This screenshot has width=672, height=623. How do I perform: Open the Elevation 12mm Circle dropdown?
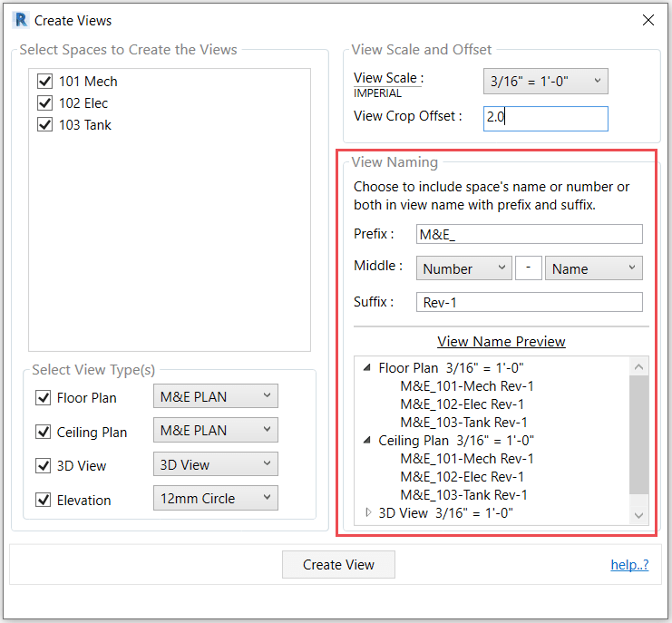coord(215,498)
